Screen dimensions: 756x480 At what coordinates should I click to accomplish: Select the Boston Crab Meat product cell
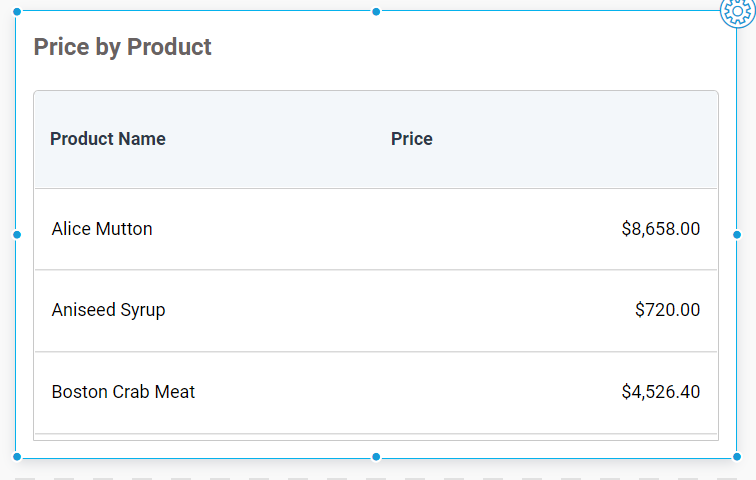(124, 392)
